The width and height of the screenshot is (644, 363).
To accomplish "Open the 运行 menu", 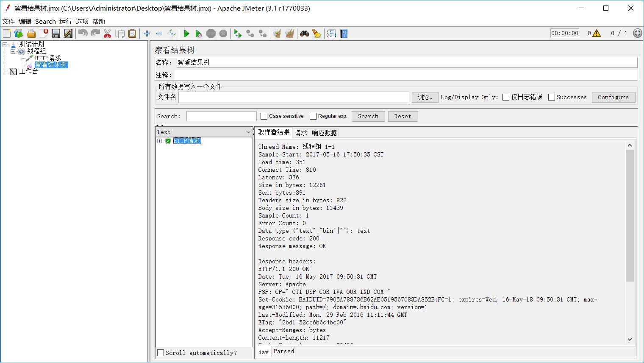I will pyautogui.click(x=66, y=21).
